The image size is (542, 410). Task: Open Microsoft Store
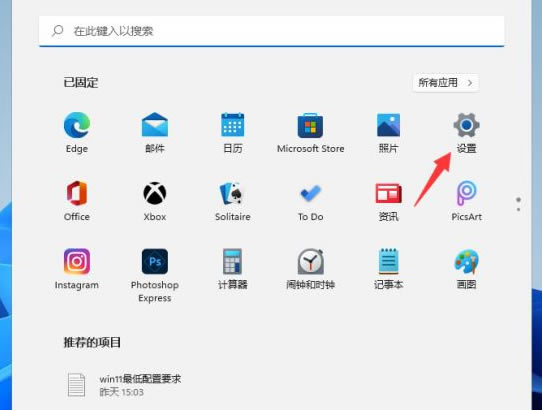(x=310, y=132)
